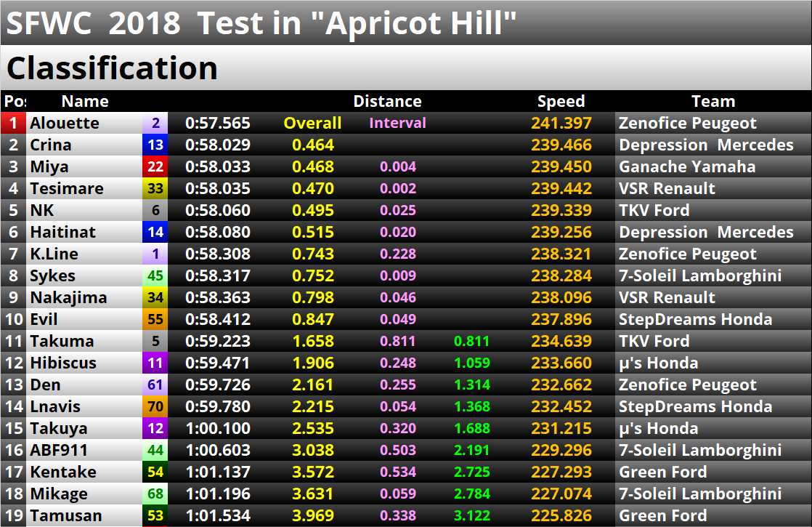Click the Distance column header
The height and width of the screenshot is (527, 812).
pyautogui.click(x=387, y=101)
